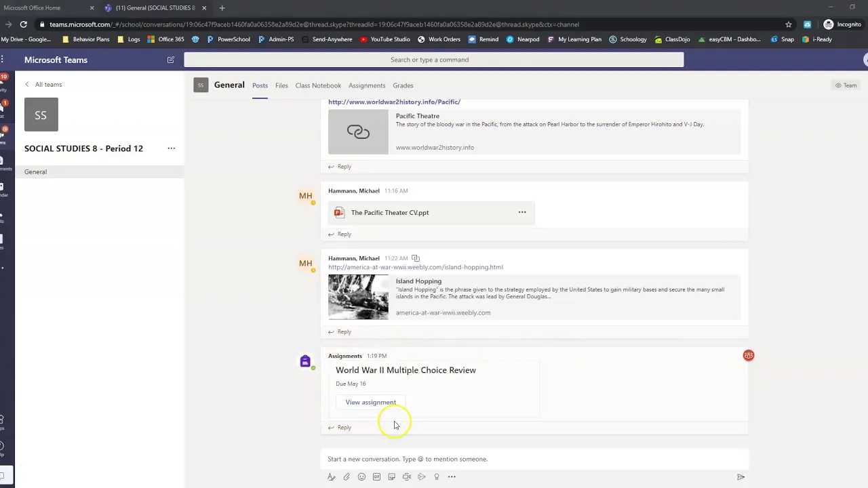Open the My Learning Plan bookmark
The height and width of the screenshot is (488, 868).
(x=574, y=39)
